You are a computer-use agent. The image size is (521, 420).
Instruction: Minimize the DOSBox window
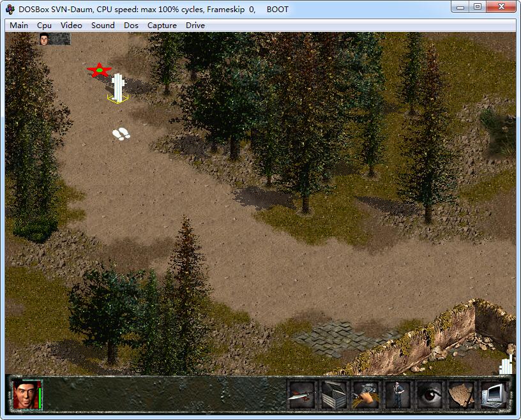tap(460, 6)
